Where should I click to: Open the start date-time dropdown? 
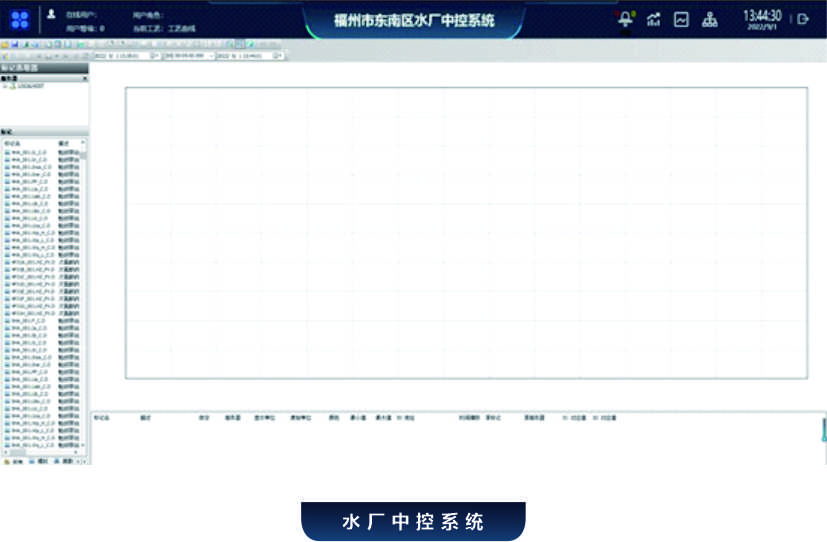pyautogui.click(x=153, y=56)
